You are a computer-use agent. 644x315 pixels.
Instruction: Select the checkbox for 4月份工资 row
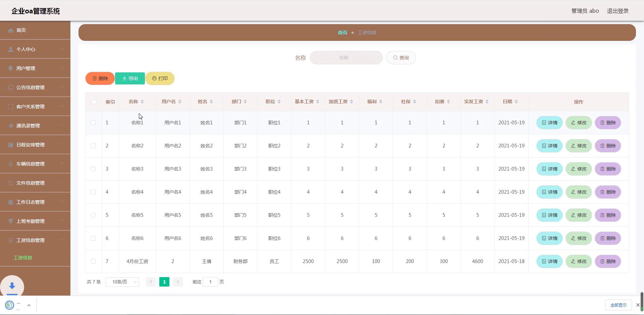tap(93, 261)
